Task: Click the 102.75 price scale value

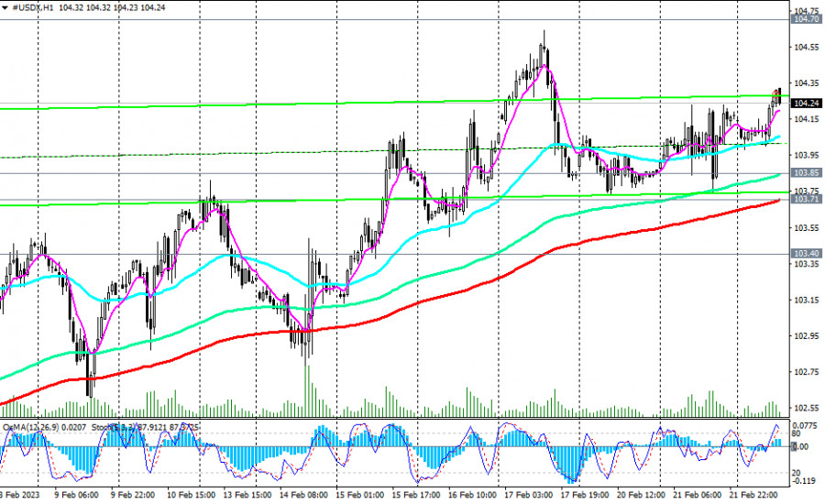Action: [x=807, y=372]
